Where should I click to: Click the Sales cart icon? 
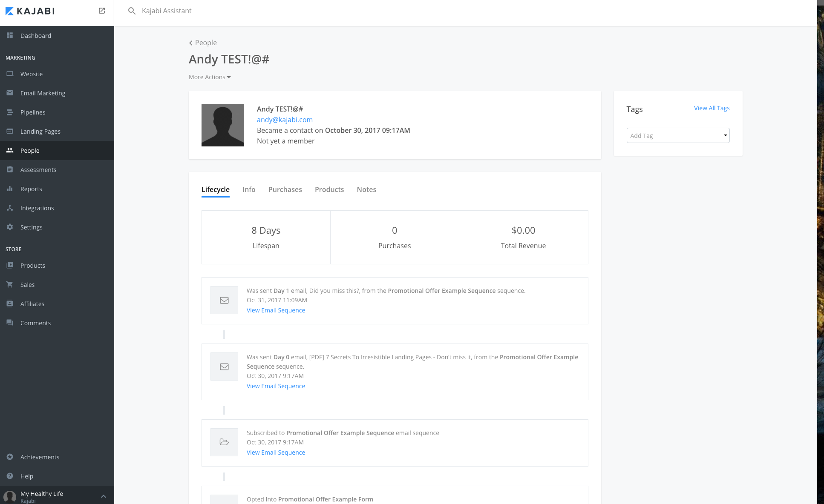10,284
